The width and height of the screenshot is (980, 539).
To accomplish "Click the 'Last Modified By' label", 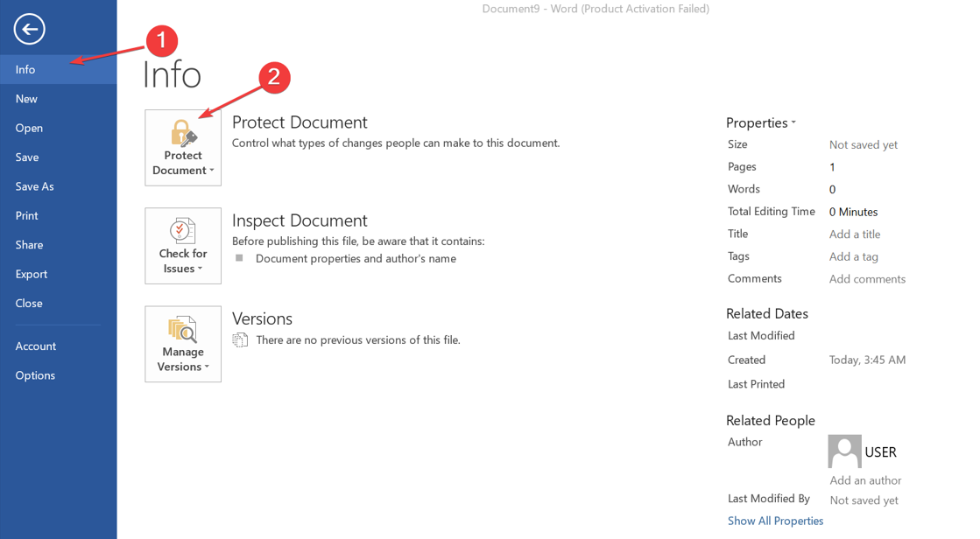I will tap(769, 499).
